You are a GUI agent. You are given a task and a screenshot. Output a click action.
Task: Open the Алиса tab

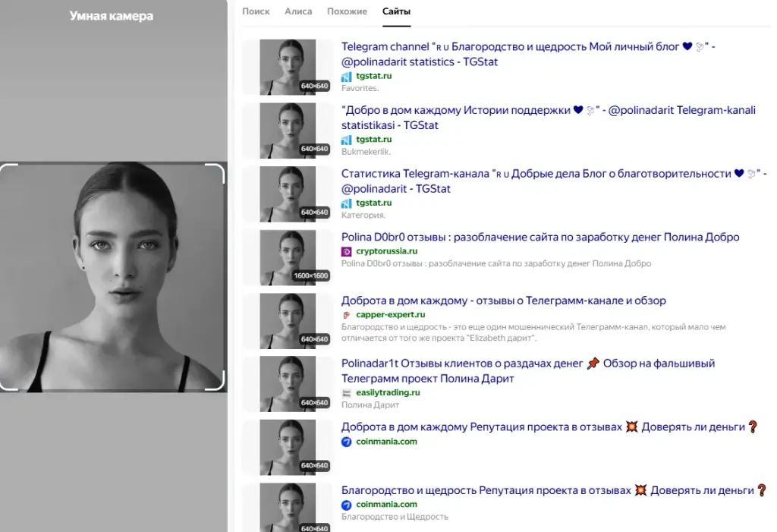(298, 11)
